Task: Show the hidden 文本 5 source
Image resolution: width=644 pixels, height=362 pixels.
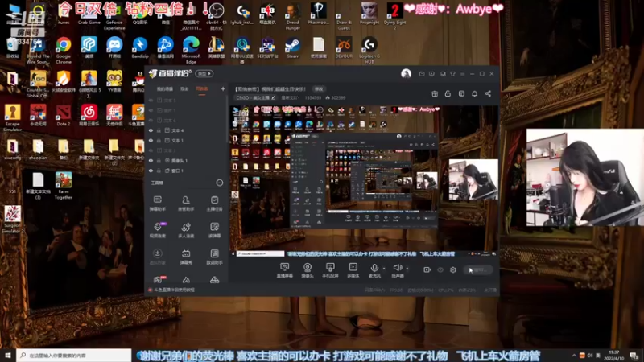Action: pyautogui.click(x=151, y=100)
